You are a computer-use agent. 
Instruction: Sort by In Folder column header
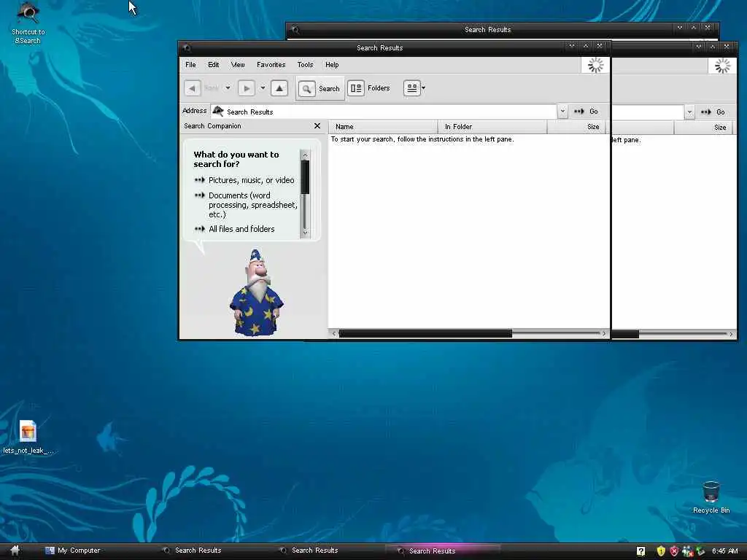click(x=492, y=127)
